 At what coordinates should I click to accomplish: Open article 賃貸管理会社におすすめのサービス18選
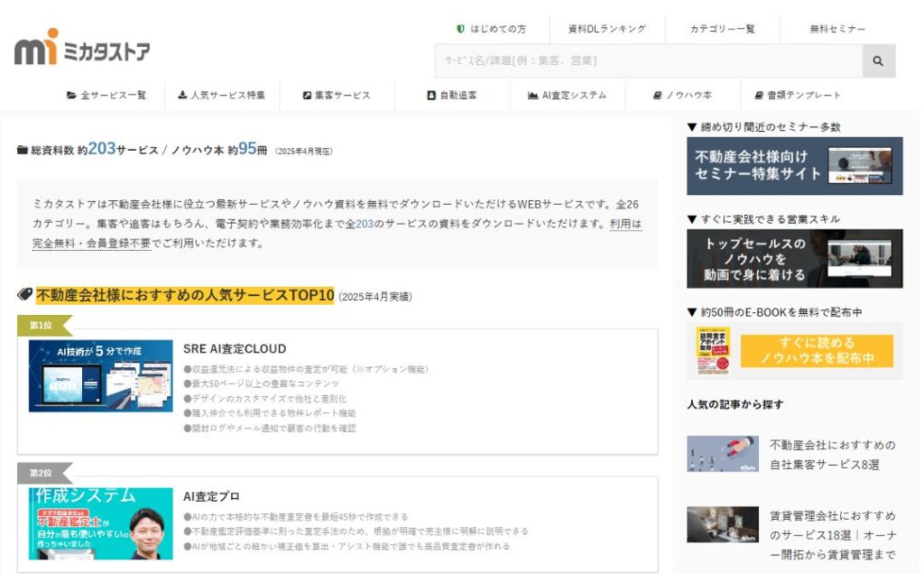click(833, 535)
